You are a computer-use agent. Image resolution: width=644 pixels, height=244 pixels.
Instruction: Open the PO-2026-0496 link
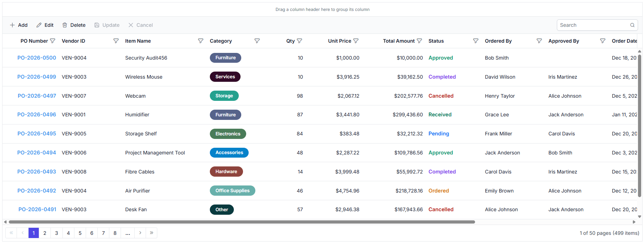[37, 115]
